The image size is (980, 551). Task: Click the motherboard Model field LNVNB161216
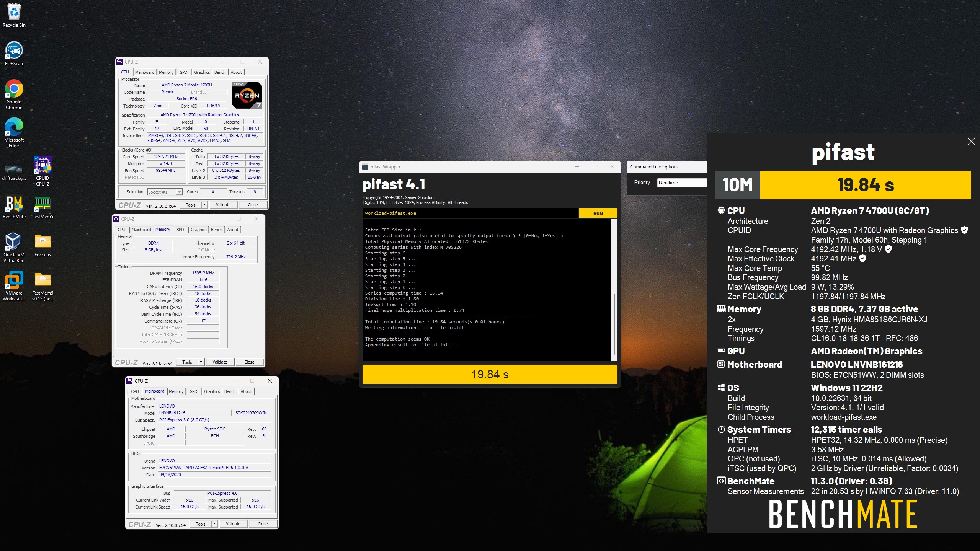194,413
